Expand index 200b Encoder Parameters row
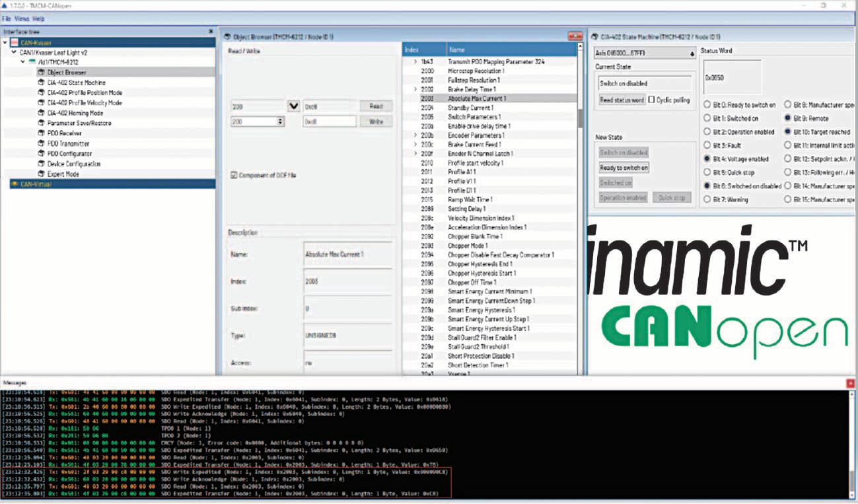Viewport: 858px width, 504px height. tap(415, 135)
